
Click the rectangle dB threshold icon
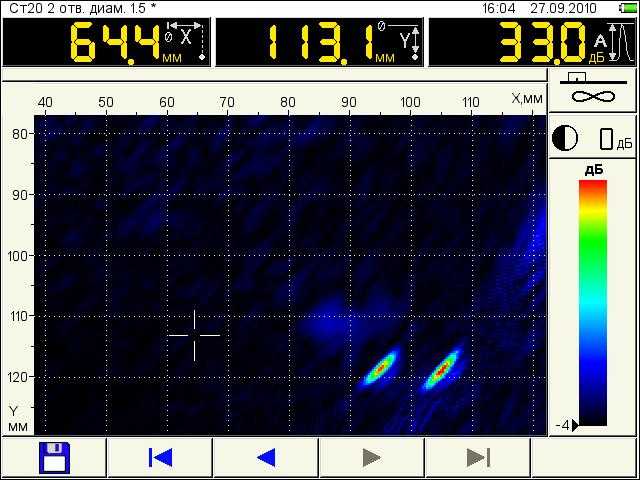coord(607,139)
